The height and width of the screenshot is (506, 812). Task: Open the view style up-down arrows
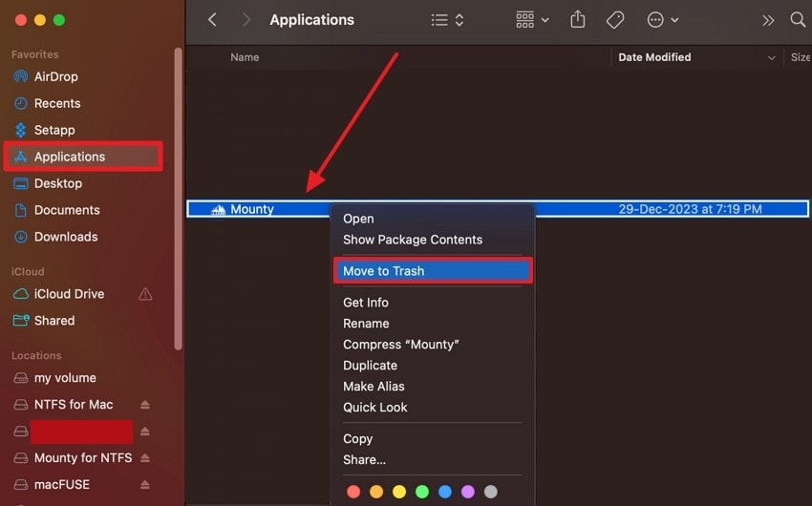[459, 20]
